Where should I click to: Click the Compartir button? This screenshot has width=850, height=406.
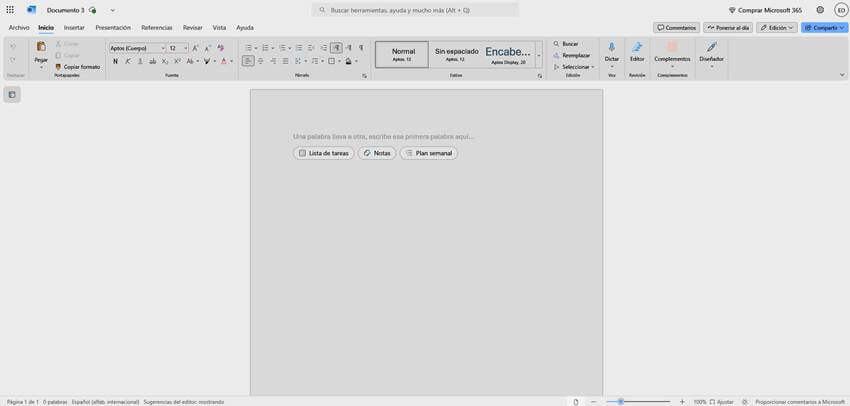tap(825, 28)
